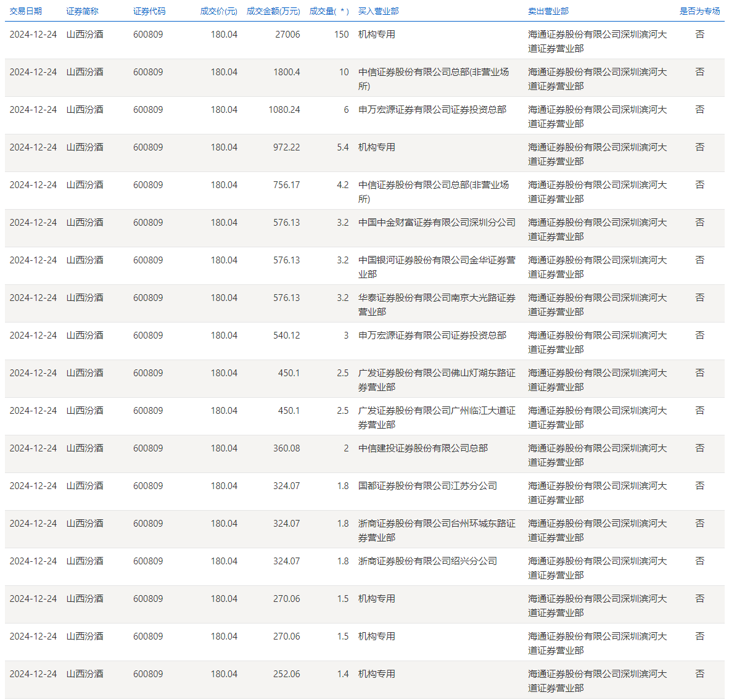The image size is (729, 700).
Task: Sort by 成交金额(万元) column header
Action: tap(273, 11)
